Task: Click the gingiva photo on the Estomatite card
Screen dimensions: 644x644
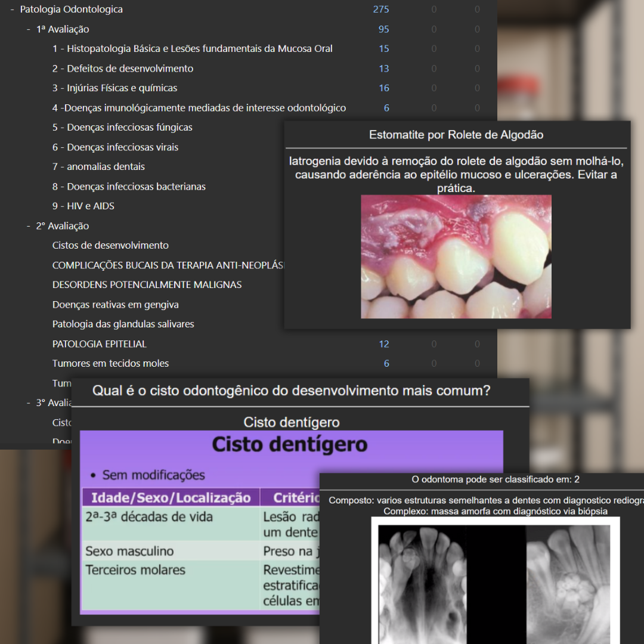Action: click(456, 256)
